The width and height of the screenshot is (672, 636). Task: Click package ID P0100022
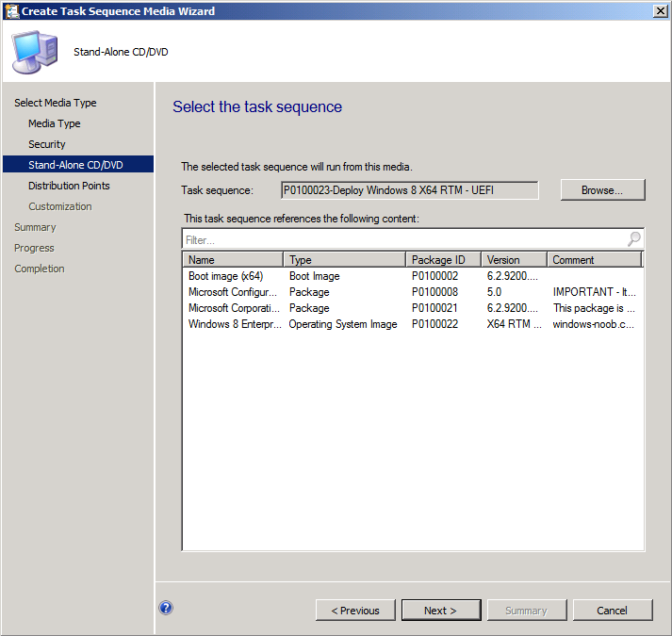pos(434,324)
